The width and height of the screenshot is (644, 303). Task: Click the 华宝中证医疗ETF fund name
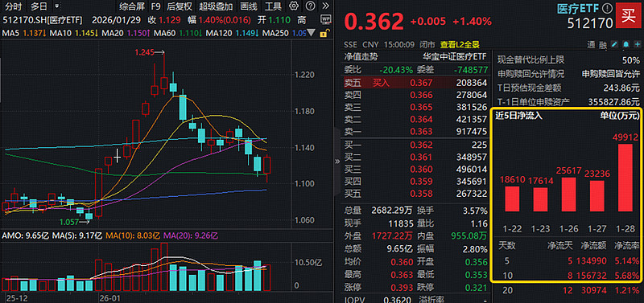pyautogui.click(x=455, y=56)
